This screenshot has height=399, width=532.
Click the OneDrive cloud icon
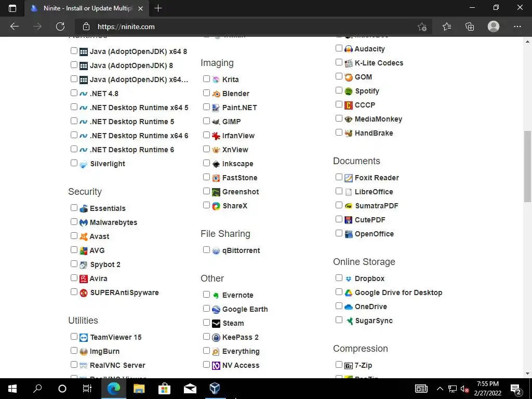point(349,307)
